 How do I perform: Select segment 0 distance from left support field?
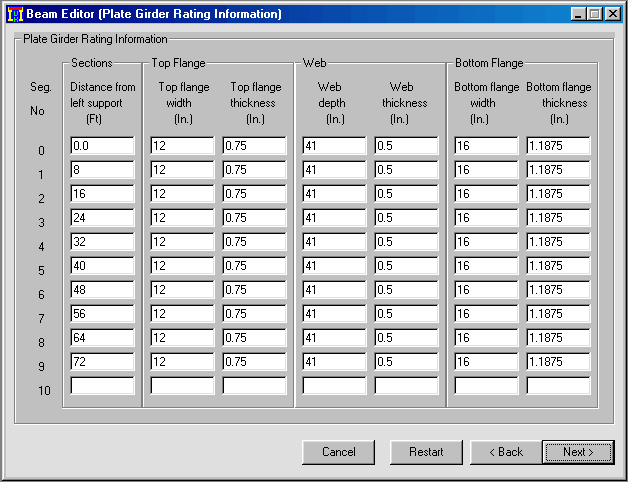click(102, 146)
